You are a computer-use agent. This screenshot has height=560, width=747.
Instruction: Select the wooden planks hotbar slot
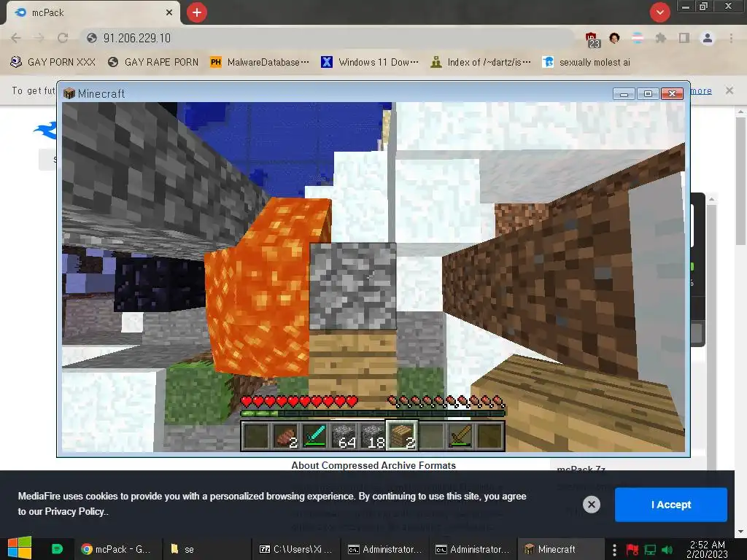(x=402, y=435)
